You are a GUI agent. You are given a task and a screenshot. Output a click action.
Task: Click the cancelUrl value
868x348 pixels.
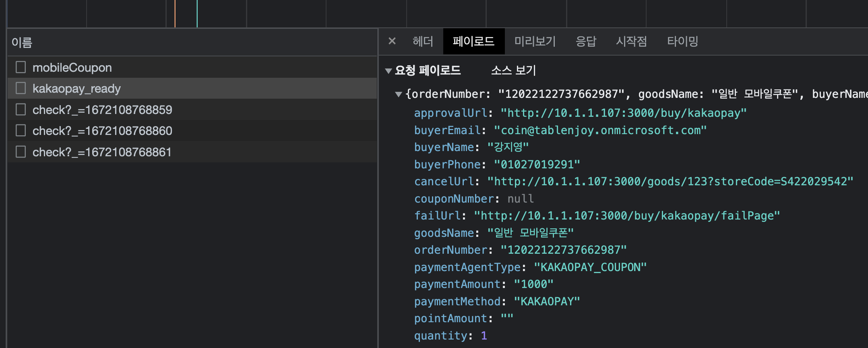pos(670,182)
